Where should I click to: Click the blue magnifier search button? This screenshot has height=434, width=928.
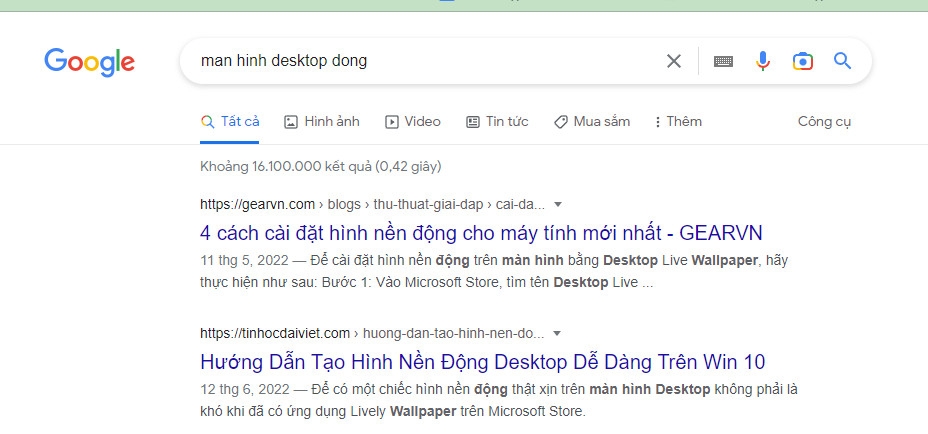[842, 60]
